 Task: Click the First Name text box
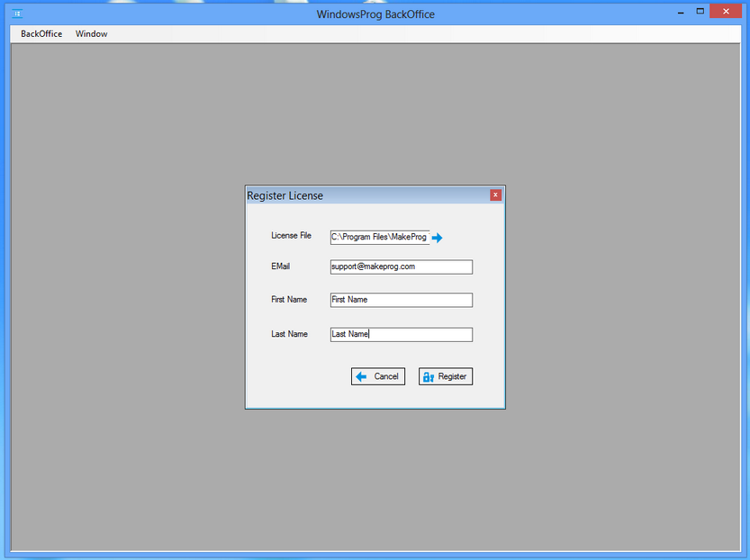401,300
